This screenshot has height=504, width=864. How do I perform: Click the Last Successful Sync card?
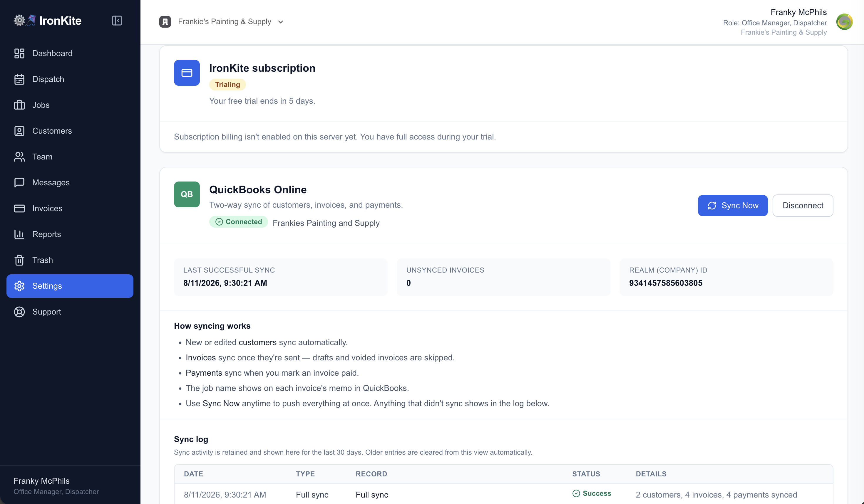click(280, 277)
